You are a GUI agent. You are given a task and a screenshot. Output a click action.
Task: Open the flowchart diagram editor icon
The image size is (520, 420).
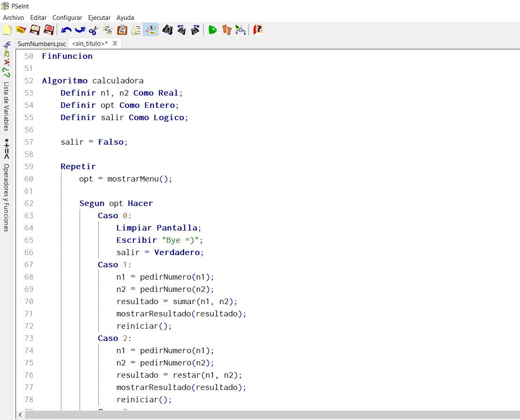[x=241, y=30]
